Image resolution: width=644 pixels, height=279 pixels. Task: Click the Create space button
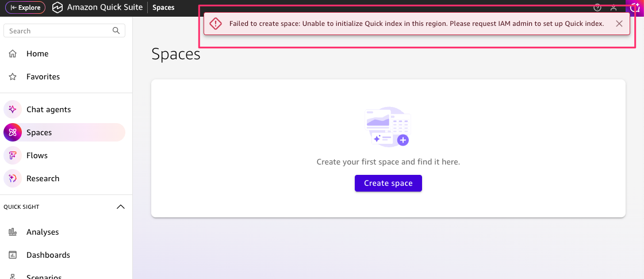tap(388, 184)
